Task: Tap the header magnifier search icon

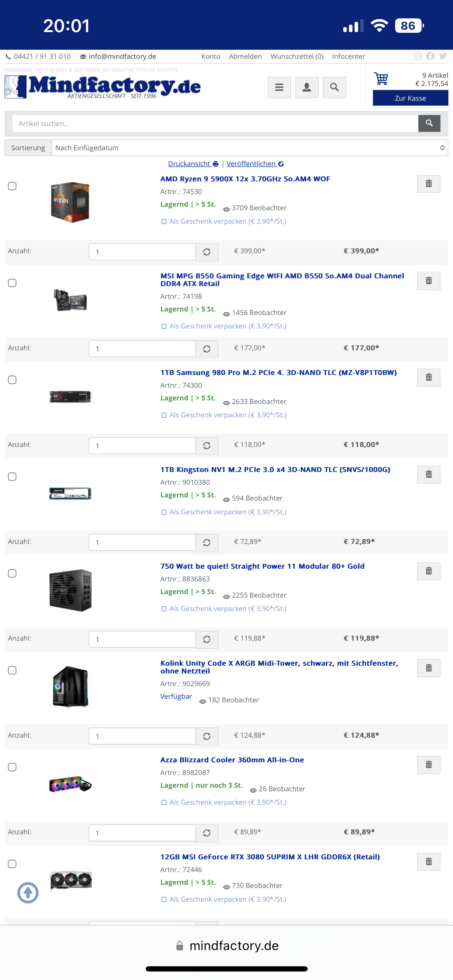Action: [x=334, y=87]
